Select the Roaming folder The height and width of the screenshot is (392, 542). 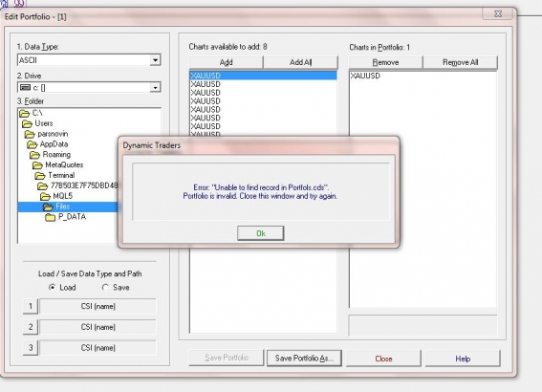pos(56,155)
